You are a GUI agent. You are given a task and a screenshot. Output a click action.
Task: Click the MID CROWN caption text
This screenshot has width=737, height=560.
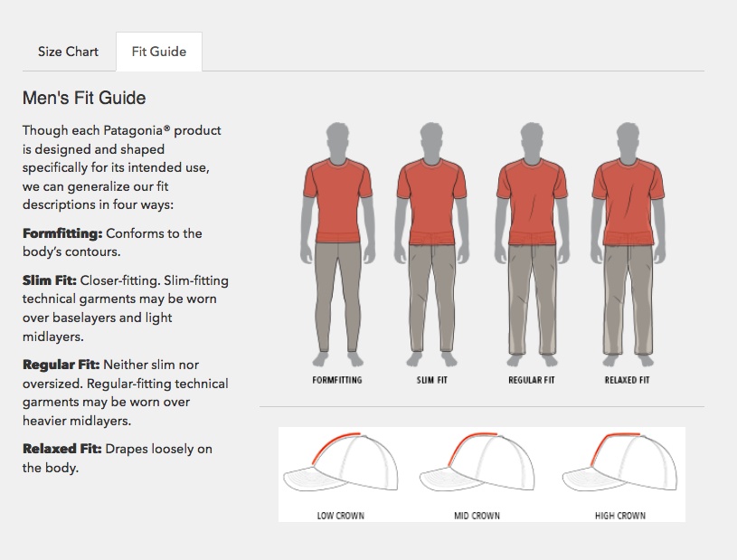477,517
